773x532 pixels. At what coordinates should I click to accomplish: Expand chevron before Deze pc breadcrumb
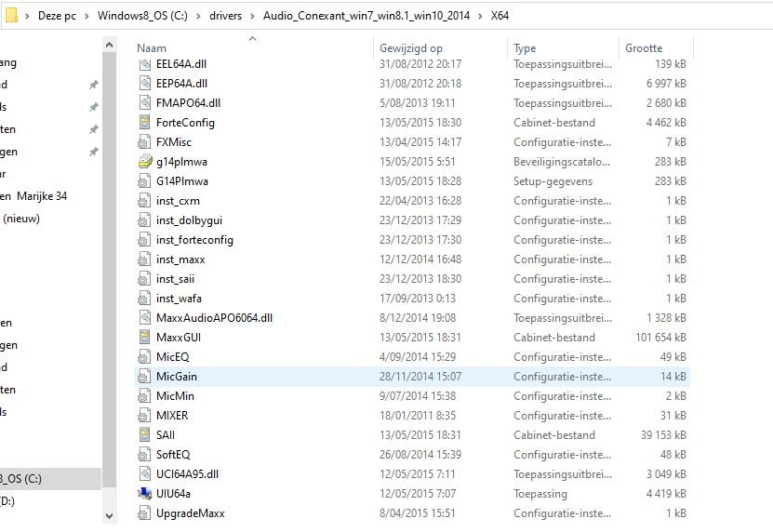(28, 16)
